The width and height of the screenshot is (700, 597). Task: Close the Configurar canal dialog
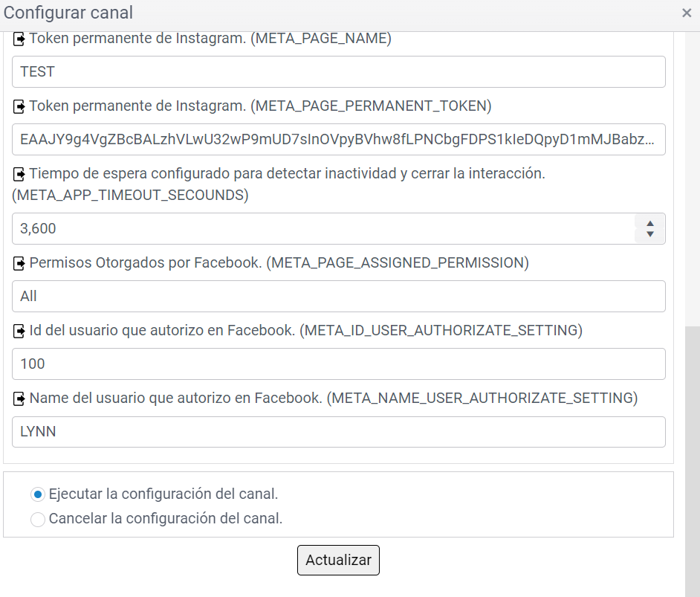[x=687, y=13]
